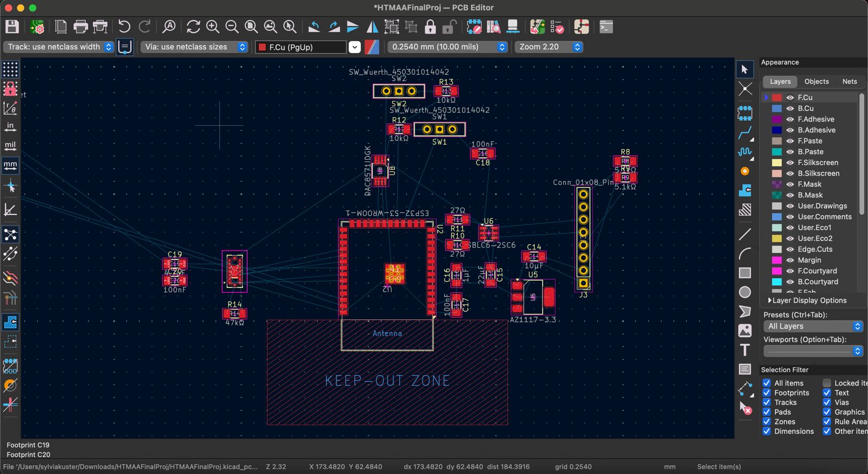Uncheck the Footprints selection filter
868x474 pixels.
click(x=767, y=393)
